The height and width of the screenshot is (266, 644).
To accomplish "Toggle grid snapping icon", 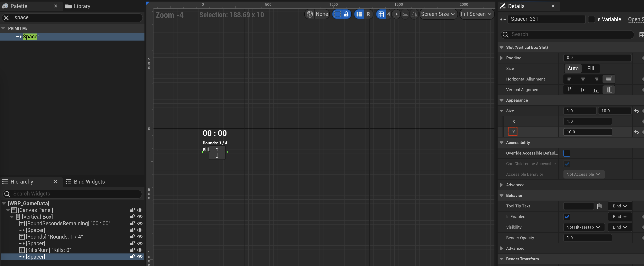I will coord(381,14).
